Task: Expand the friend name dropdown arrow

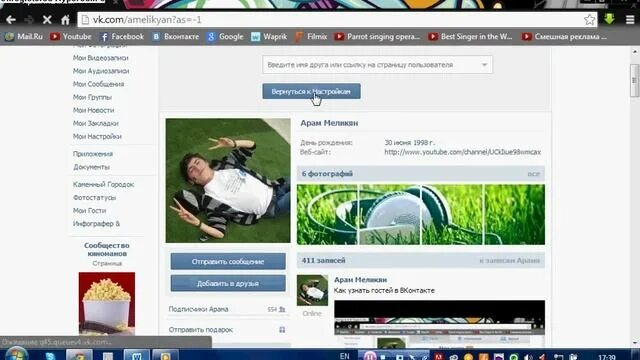Action: point(484,65)
